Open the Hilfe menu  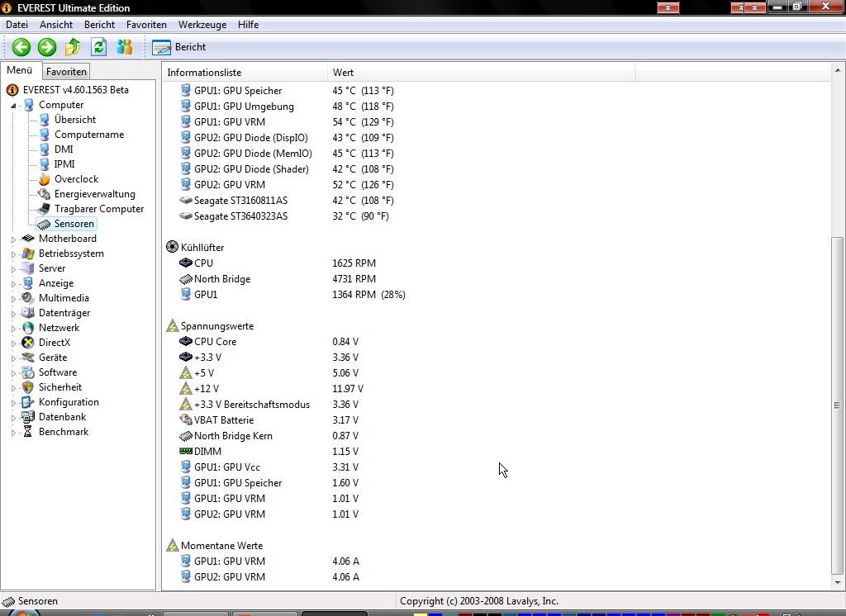coord(248,25)
